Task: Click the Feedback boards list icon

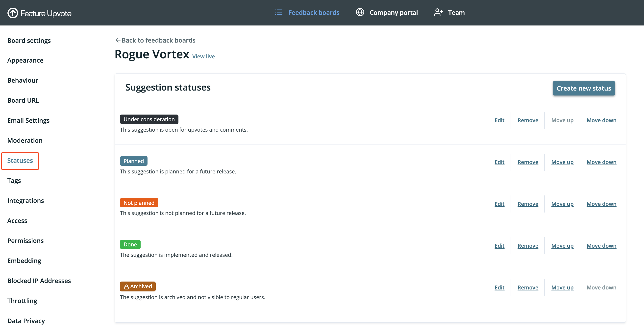Action: (x=278, y=12)
